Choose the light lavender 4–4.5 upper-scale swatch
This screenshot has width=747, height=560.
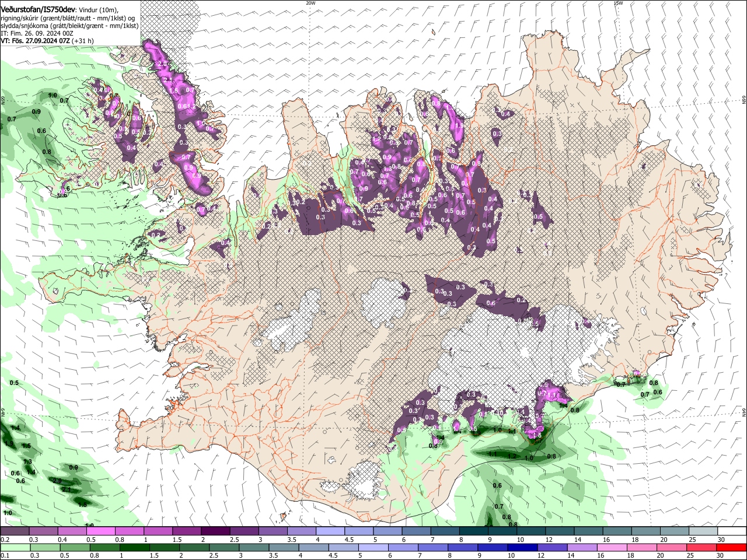[330, 531]
